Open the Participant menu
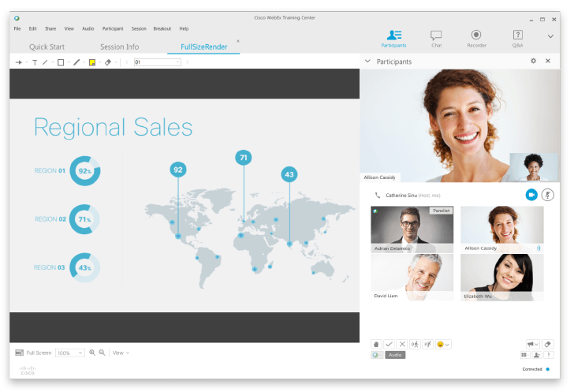 [x=113, y=28]
